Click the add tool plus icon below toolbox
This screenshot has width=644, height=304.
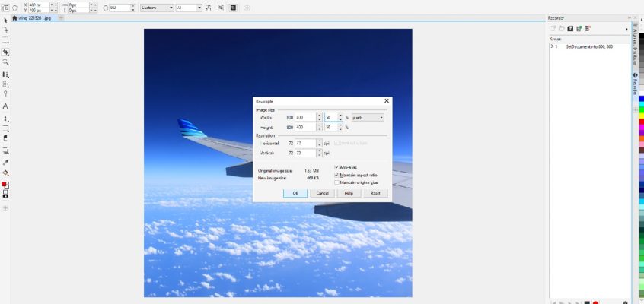[x=6, y=208]
